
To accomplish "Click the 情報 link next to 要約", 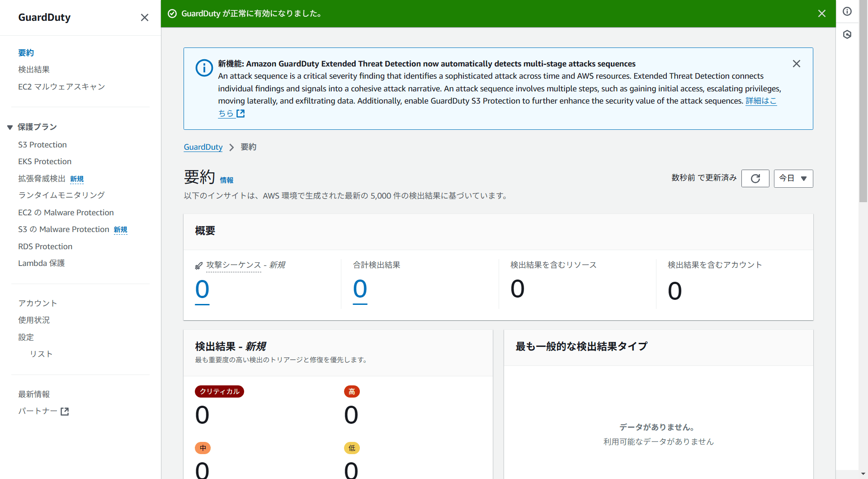I will point(226,180).
